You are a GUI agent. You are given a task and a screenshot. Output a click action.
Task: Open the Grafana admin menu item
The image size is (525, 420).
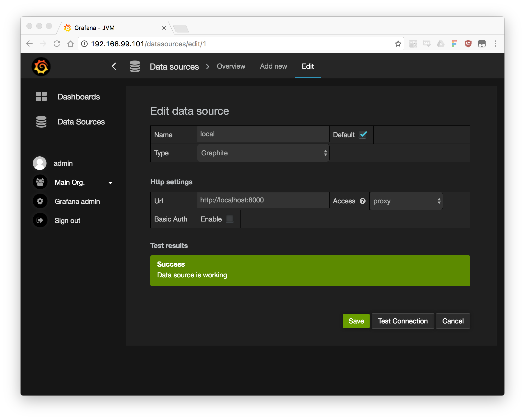click(77, 201)
